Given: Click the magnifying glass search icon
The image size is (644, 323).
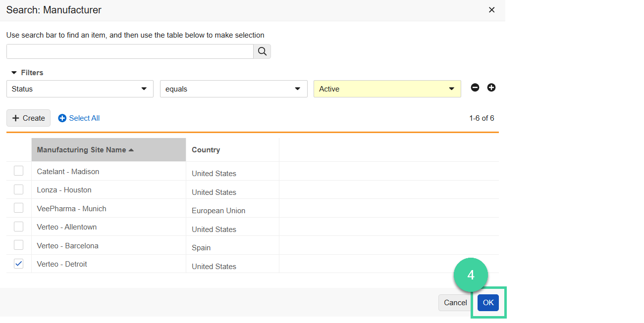Looking at the screenshot, I should tap(262, 51).
